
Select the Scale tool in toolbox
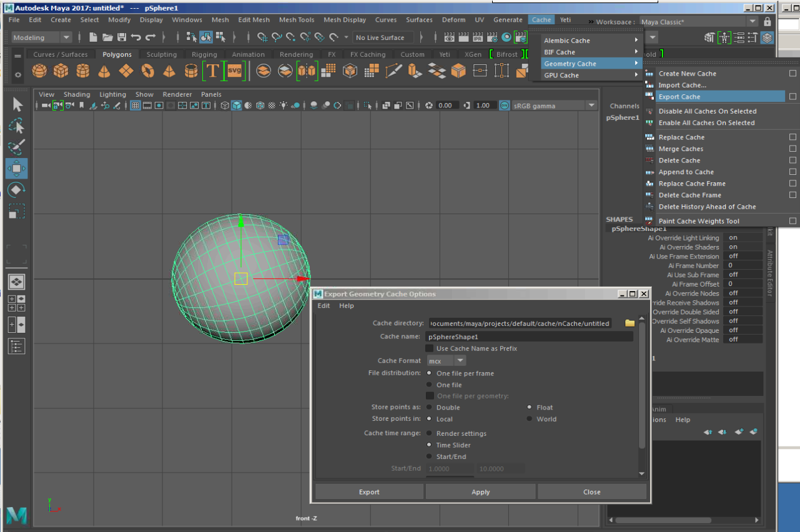(16, 211)
